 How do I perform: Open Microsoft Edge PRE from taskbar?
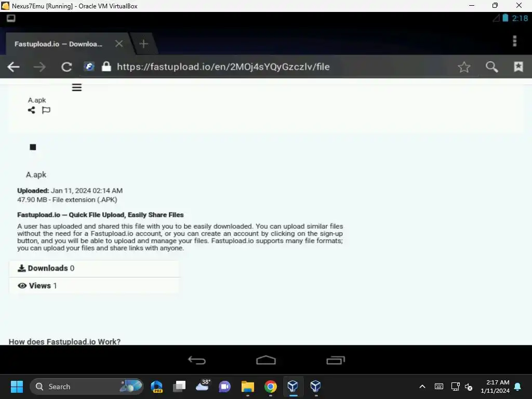pos(156,387)
